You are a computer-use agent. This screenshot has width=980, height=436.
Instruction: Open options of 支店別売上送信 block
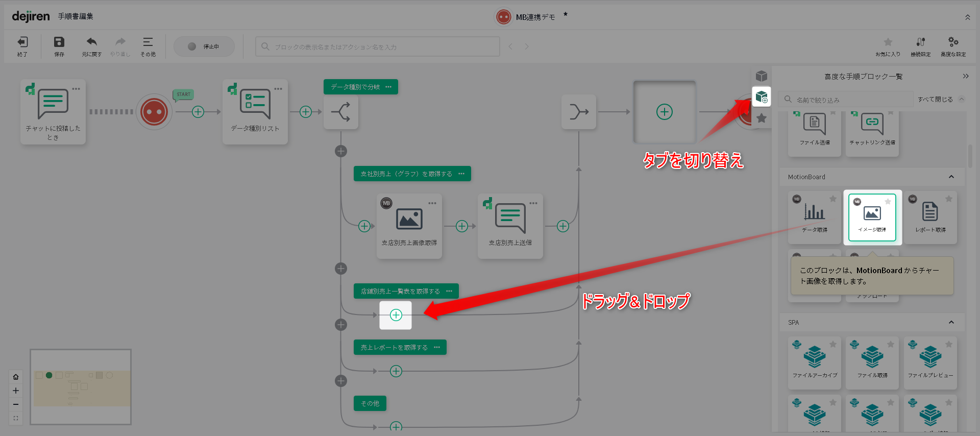(x=533, y=203)
